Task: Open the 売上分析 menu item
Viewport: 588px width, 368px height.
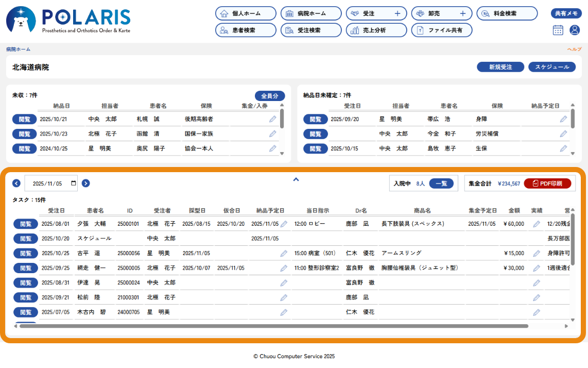Action: pyautogui.click(x=376, y=30)
